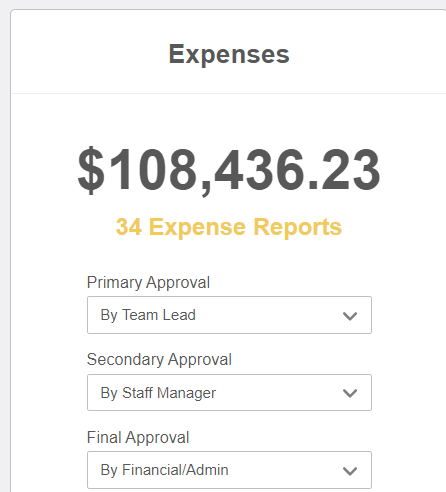Open the By Team Lead combo box

tap(229, 315)
